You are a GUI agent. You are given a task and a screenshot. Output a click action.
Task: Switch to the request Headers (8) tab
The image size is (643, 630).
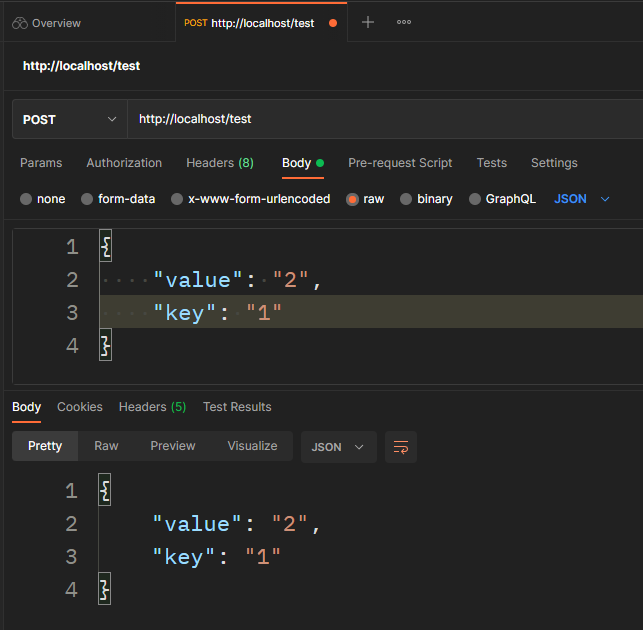[220, 163]
